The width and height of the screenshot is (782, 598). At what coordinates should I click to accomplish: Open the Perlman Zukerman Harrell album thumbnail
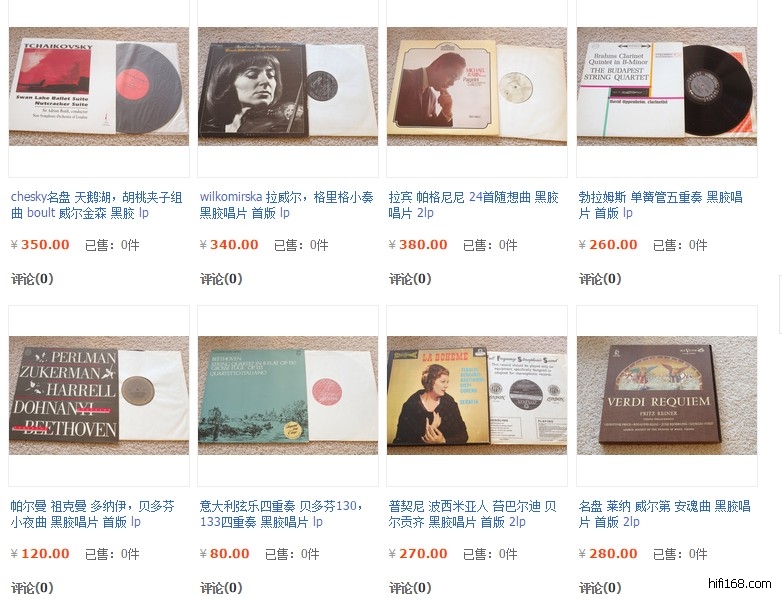[99, 395]
